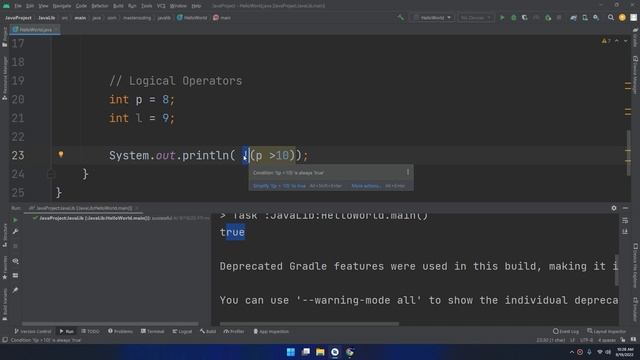Click the Apply Changes icon in the toolbar
The image size is (640, 360).
point(548,18)
